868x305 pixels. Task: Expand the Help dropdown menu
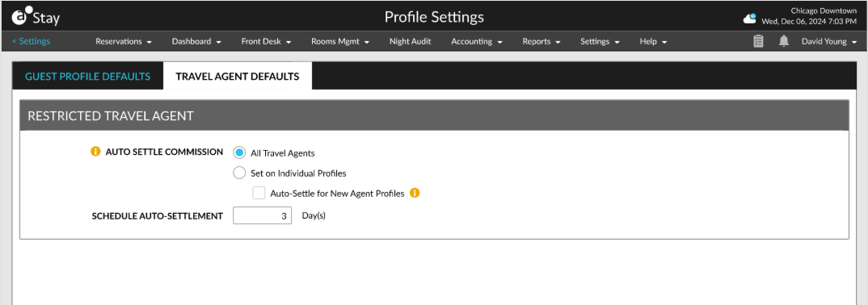click(x=653, y=41)
